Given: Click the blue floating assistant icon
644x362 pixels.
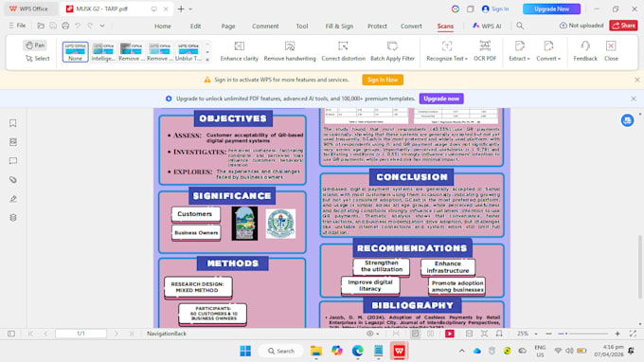Looking at the screenshot, I should pyautogui.click(x=627, y=120).
